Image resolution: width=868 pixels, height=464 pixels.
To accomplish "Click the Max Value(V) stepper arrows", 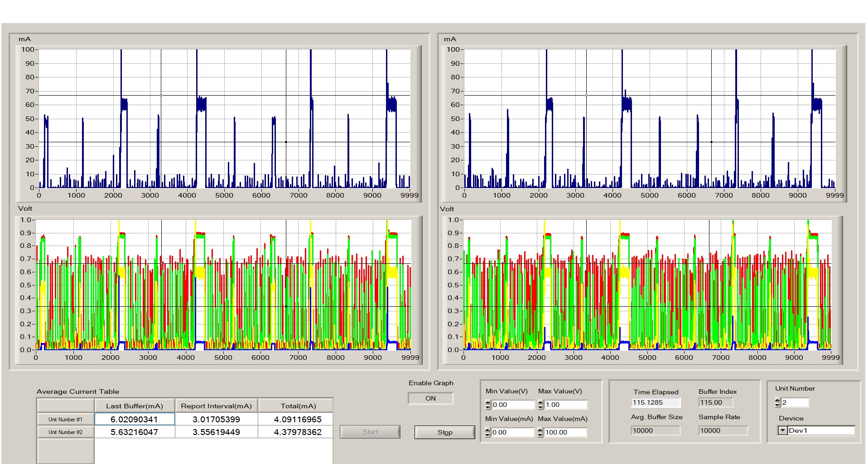I will 540,405.
